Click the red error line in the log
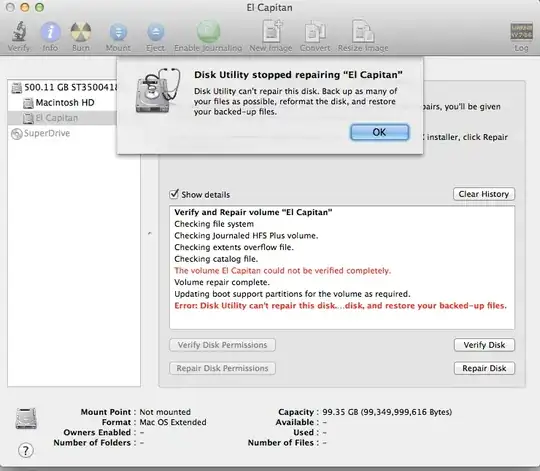 coord(340,306)
